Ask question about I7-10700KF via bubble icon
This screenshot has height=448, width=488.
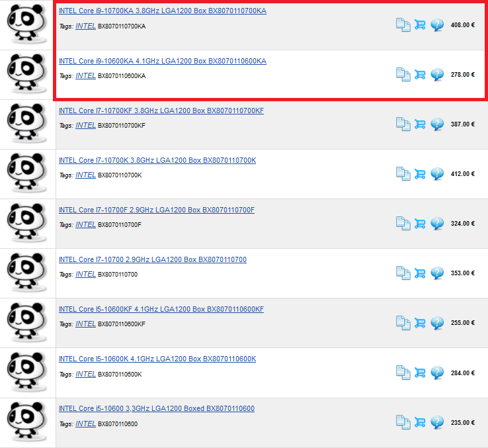click(437, 124)
